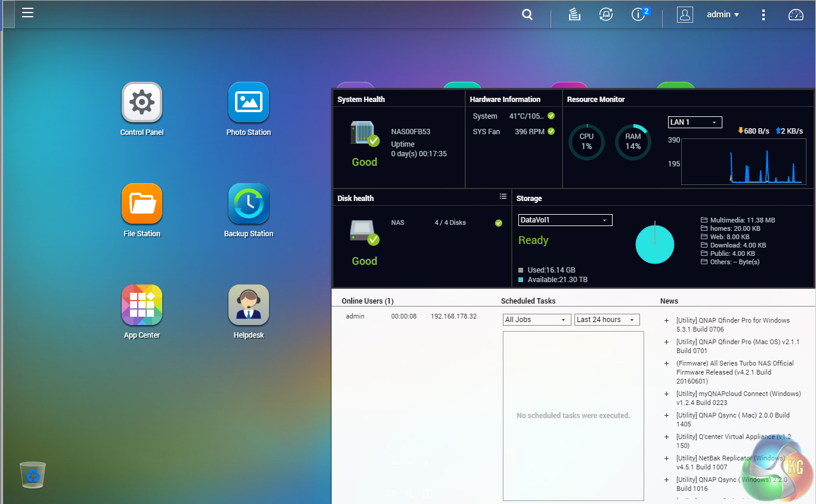Change the Last 24 hours time range
The height and width of the screenshot is (504, 816).
pos(607,320)
